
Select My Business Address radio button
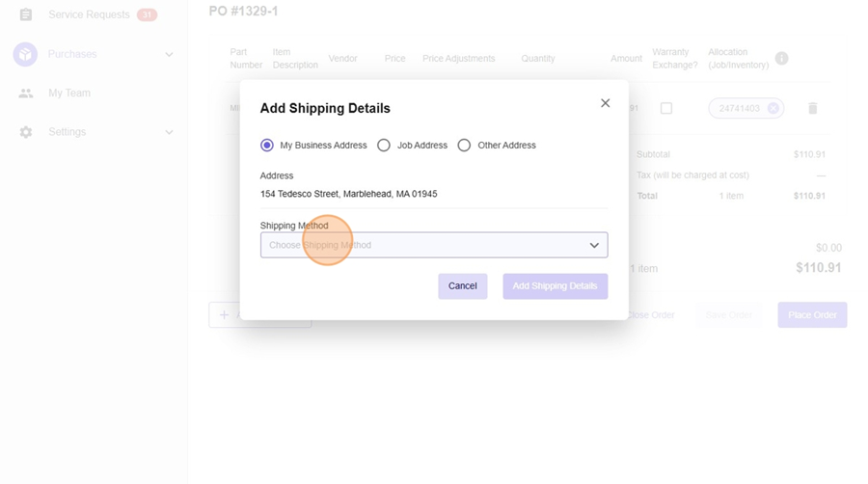[x=267, y=146]
